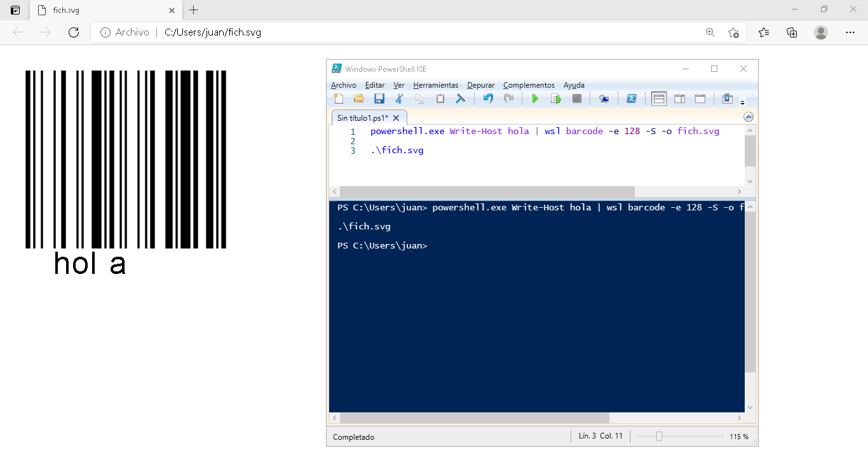Refresh the fich.svg page in Edge
The height and width of the screenshot is (462, 868).
click(x=74, y=32)
